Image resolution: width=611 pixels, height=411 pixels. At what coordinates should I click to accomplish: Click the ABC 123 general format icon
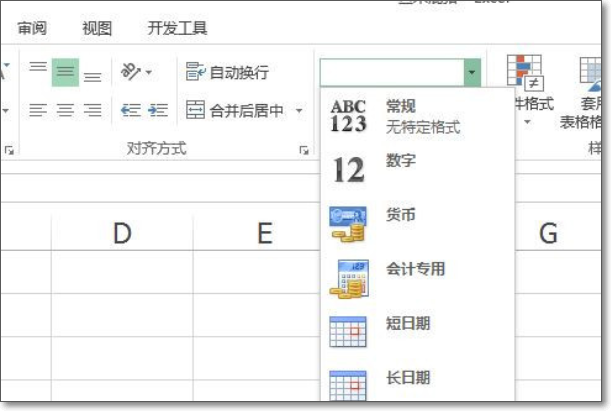348,116
